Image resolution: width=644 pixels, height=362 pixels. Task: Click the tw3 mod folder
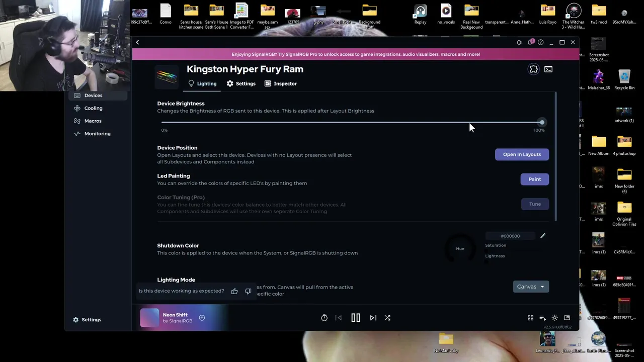click(x=599, y=14)
